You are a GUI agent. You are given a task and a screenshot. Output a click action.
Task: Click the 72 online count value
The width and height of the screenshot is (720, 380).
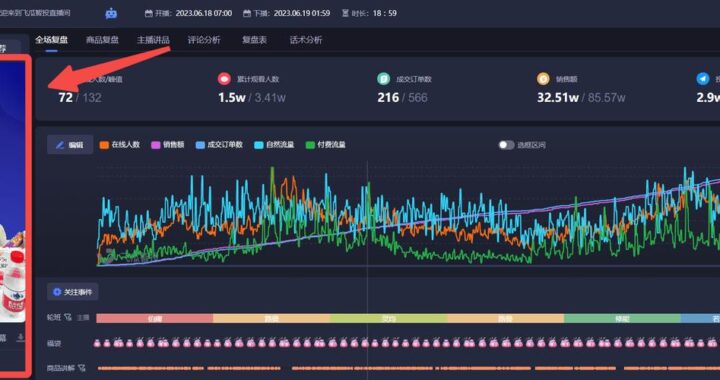click(x=66, y=97)
